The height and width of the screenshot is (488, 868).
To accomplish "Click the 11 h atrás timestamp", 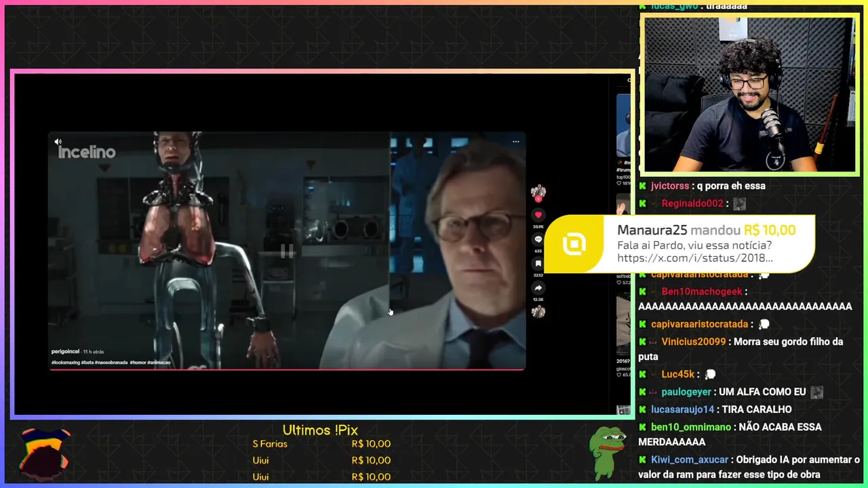I will 94,351.
